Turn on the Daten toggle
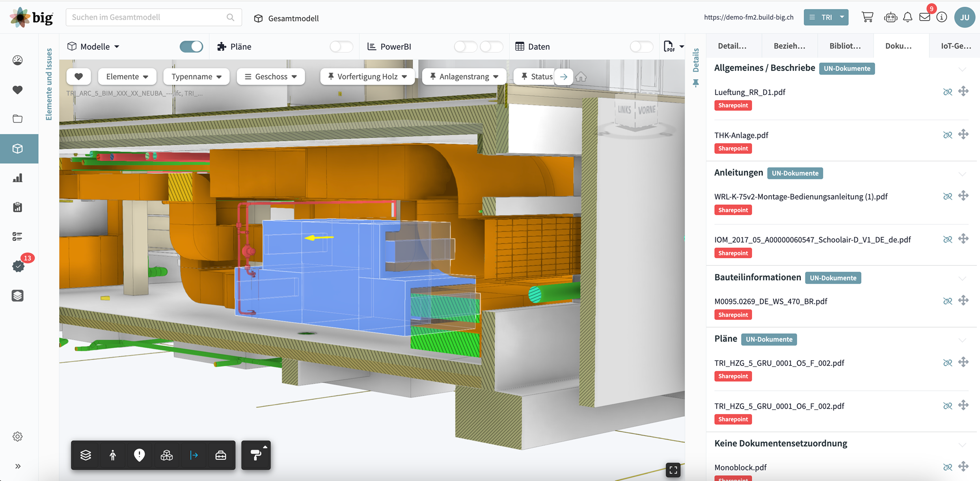The image size is (980, 481). pyautogui.click(x=641, y=47)
